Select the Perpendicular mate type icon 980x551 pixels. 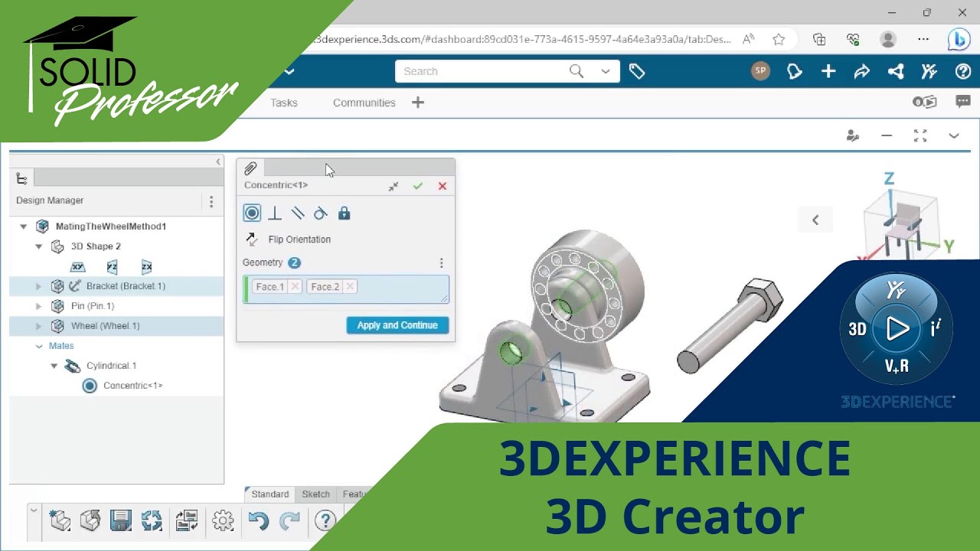(x=275, y=214)
